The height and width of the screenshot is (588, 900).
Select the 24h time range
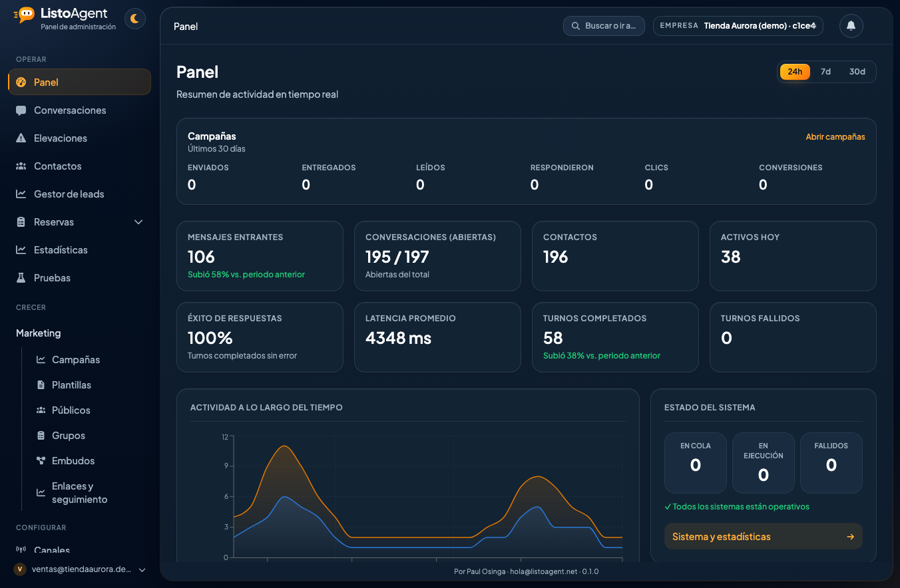coord(795,72)
